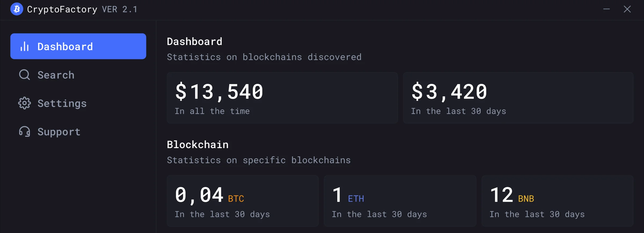Click the blue ETH currency label
The height and width of the screenshot is (233, 644).
click(x=356, y=198)
